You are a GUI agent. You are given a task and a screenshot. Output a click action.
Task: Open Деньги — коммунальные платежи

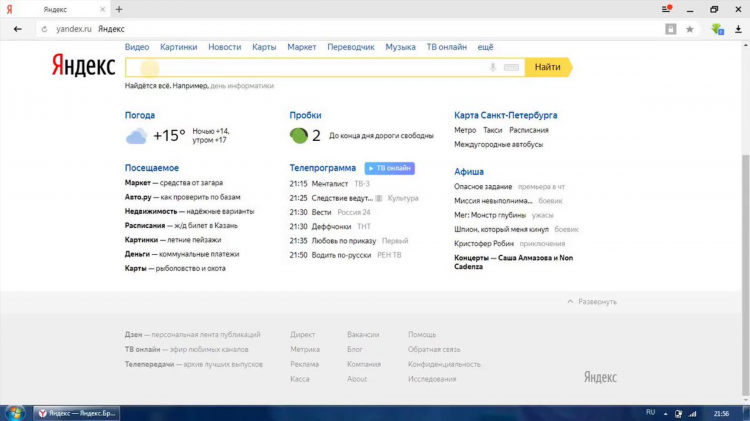click(x=182, y=254)
